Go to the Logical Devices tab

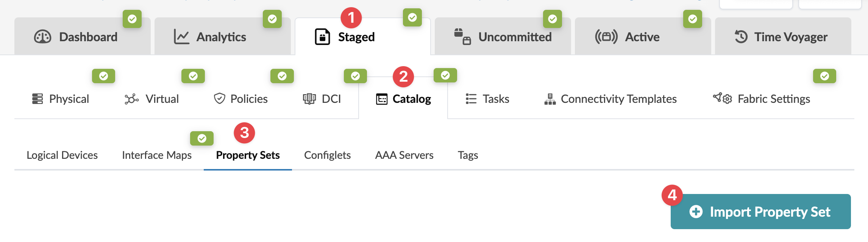[x=62, y=155]
